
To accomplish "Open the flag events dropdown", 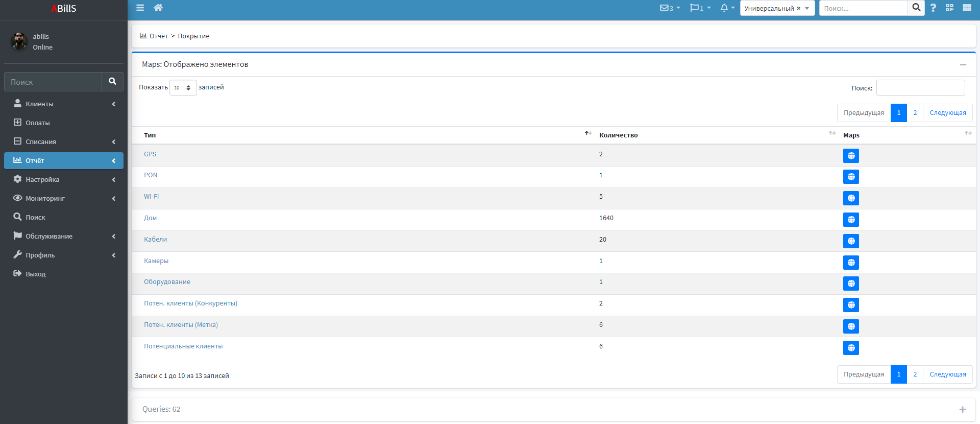I will pyautogui.click(x=700, y=8).
